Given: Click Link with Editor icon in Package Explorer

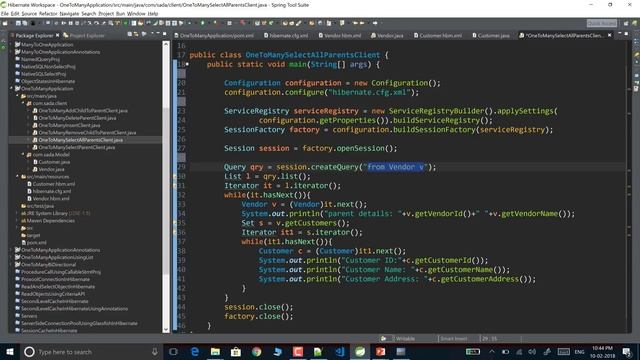Looking at the screenshot, I should (136, 35).
